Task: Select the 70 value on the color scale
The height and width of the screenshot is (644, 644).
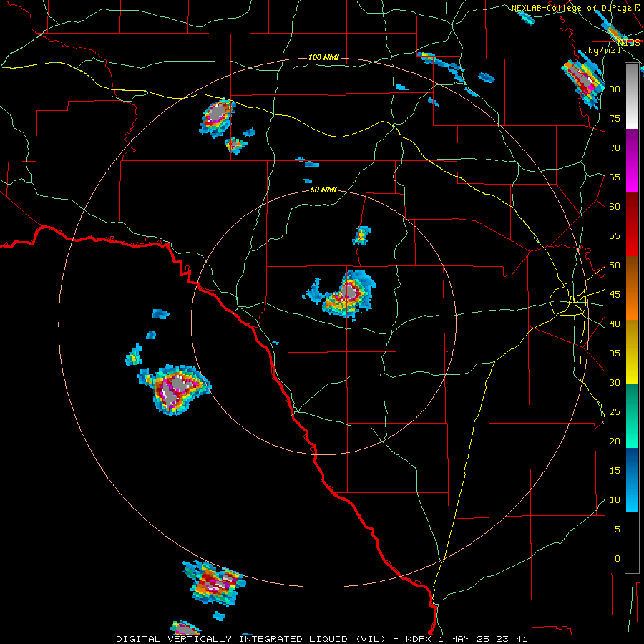Action: tap(615, 148)
